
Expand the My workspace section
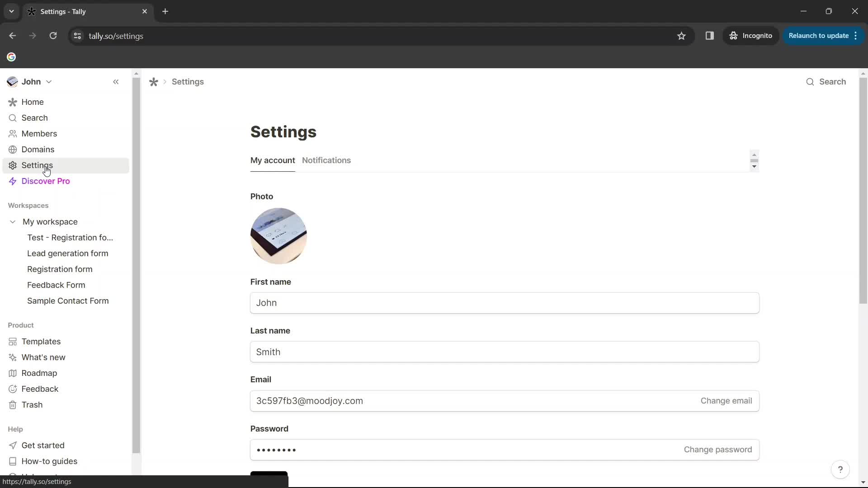(x=13, y=221)
